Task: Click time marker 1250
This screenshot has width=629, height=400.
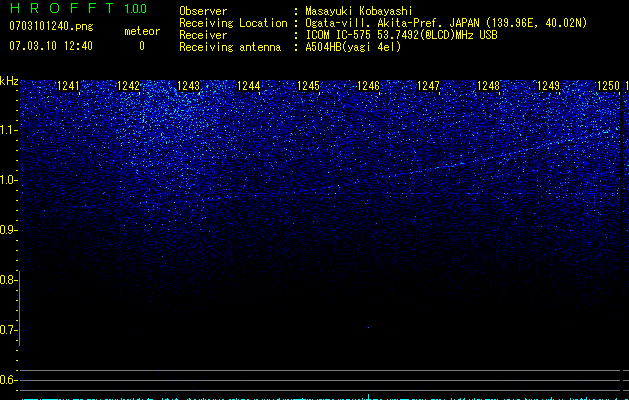Action: [609, 86]
